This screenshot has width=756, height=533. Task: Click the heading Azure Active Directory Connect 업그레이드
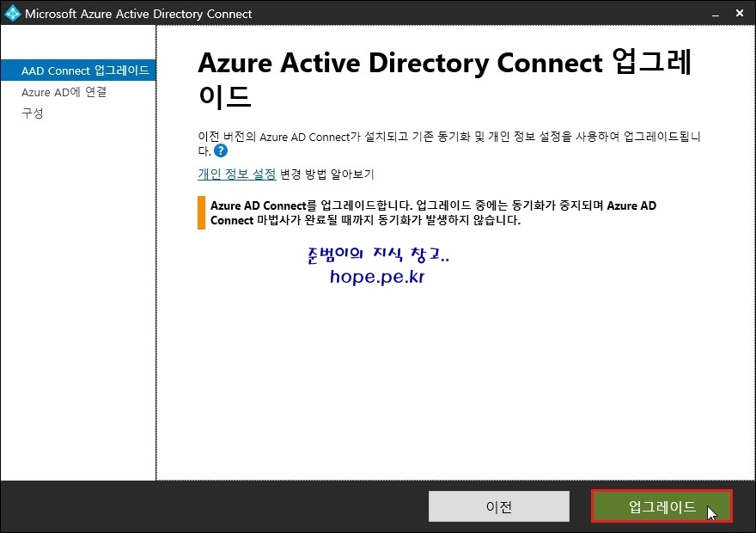pos(444,78)
